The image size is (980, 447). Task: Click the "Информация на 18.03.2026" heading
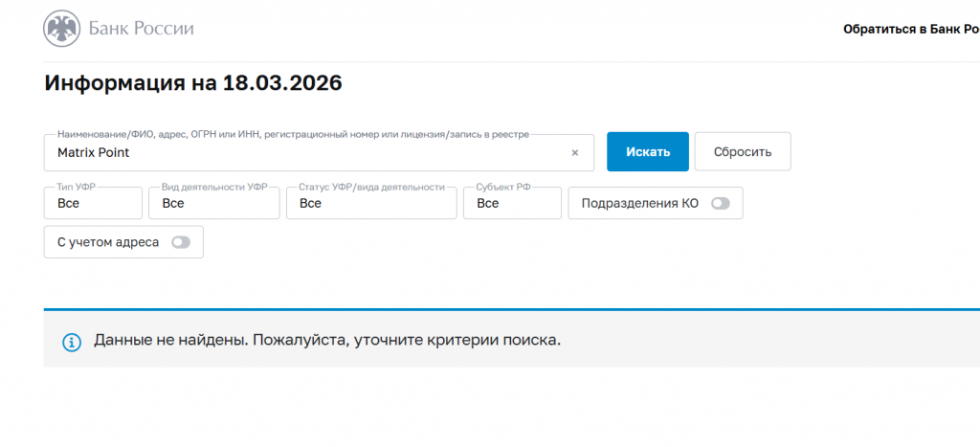[x=193, y=83]
